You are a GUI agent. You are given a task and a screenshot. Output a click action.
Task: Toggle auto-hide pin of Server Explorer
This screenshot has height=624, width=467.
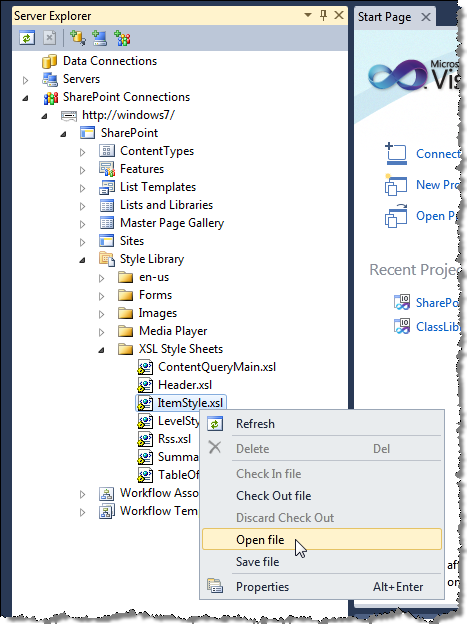(323, 16)
